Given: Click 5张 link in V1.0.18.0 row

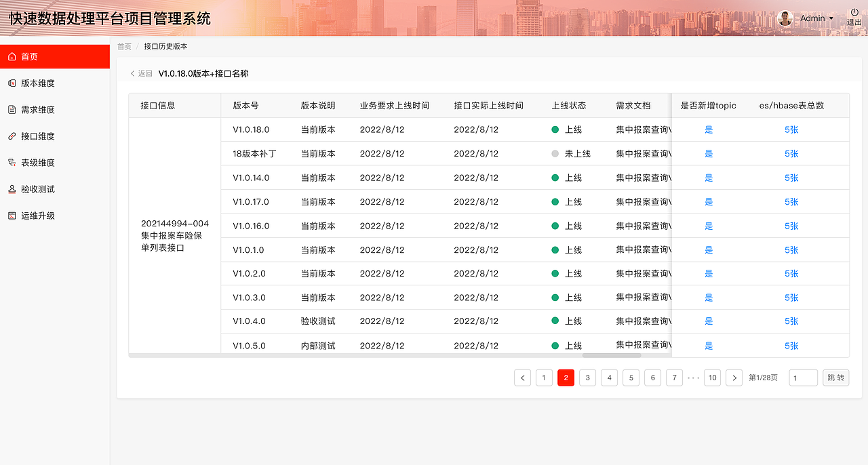Looking at the screenshot, I should point(791,129).
